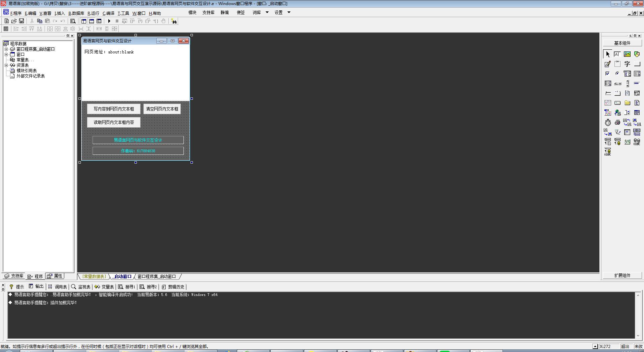
Task: Open the T.工具 menu
Action: (123, 13)
